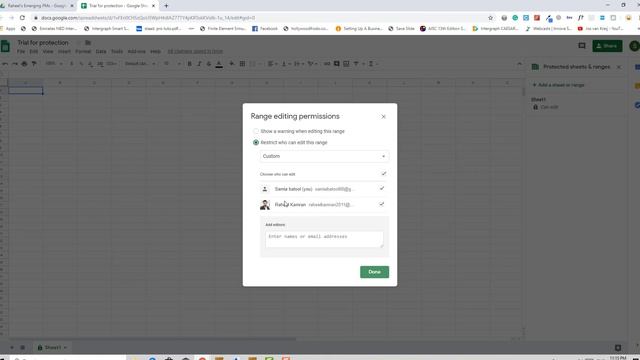
Task: Open the text color picker
Action: pos(219,64)
